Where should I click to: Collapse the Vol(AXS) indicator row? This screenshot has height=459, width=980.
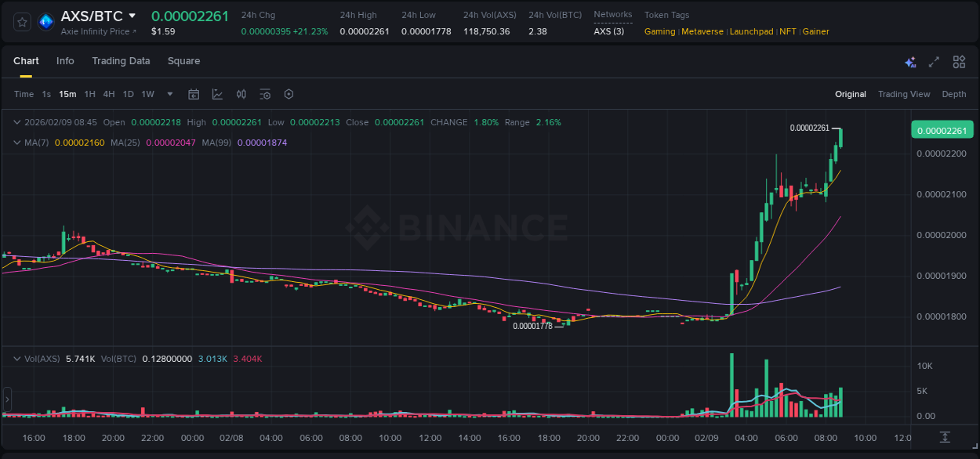point(17,358)
